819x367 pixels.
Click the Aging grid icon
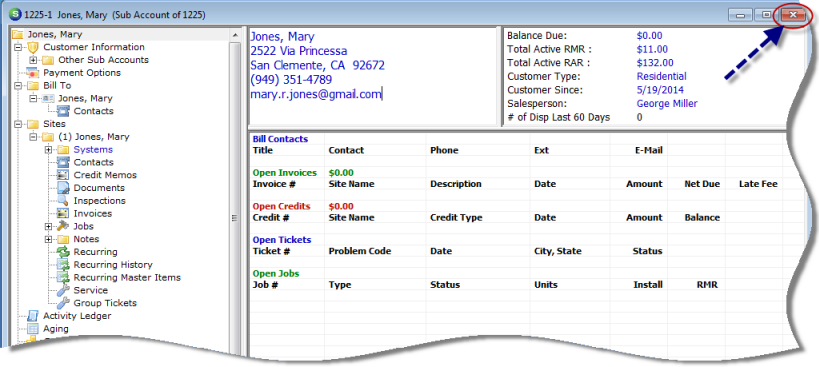click(33, 329)
